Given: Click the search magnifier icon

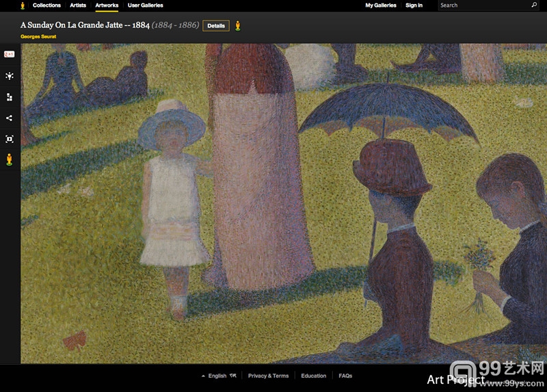Looking at the screenshot, I should (534, 5).
